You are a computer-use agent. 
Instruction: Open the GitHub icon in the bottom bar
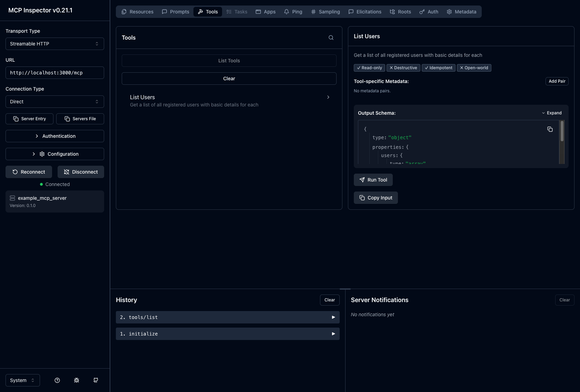click(96, 380)
